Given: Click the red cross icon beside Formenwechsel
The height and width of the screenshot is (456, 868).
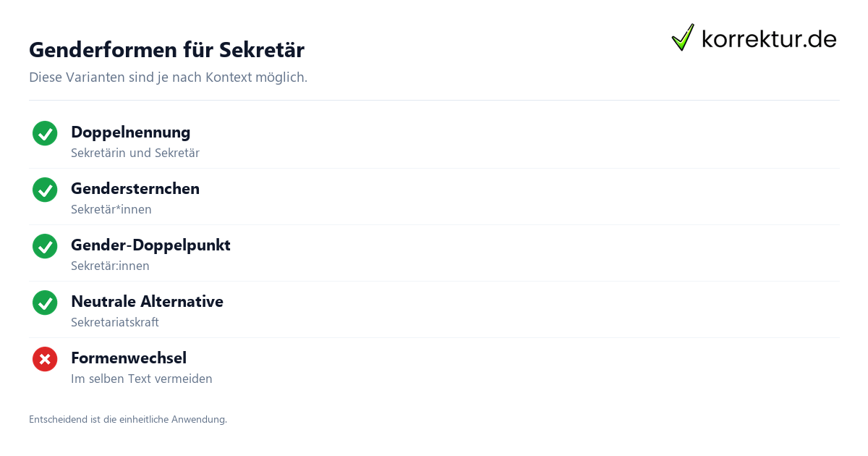Looking at the screenshot, I should tap(45, 359).
